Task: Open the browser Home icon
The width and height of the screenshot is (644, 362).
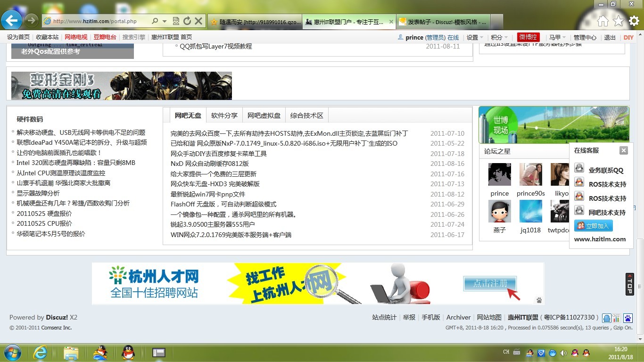Action: pos(603,21)
